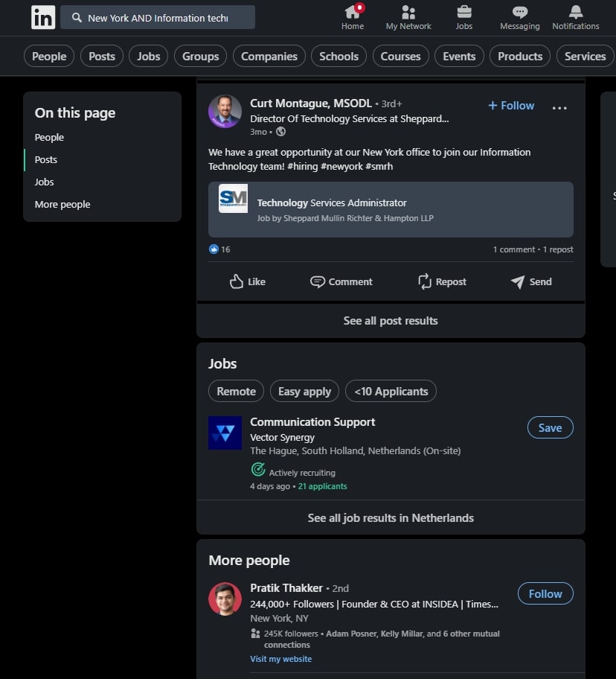
Task: Like Curt Montague's post
Action: pos(247,281)
